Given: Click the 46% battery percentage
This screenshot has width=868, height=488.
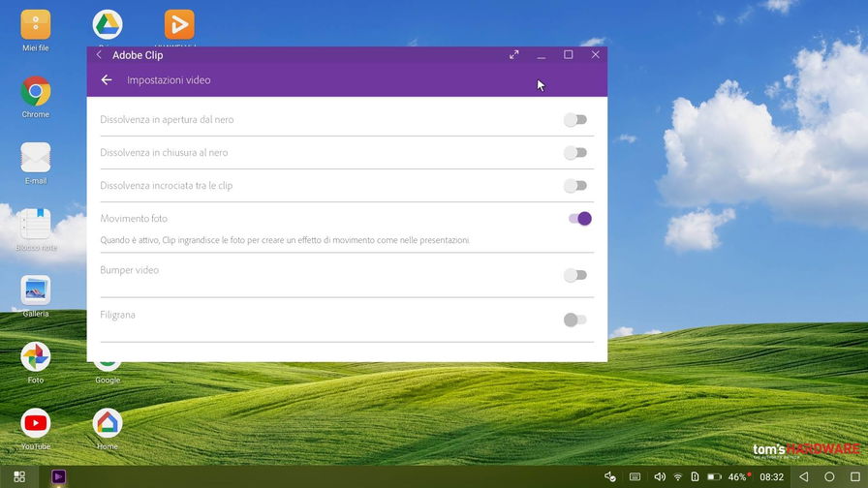Looking at the screenshot, I should click(x=737, y=477).
